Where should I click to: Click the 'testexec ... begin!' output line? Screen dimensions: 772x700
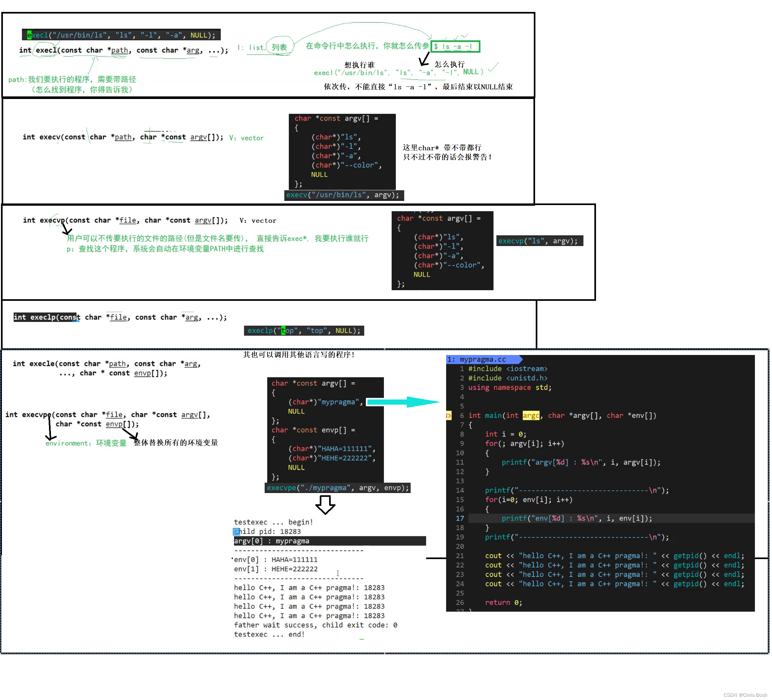[x=273, y=522]
